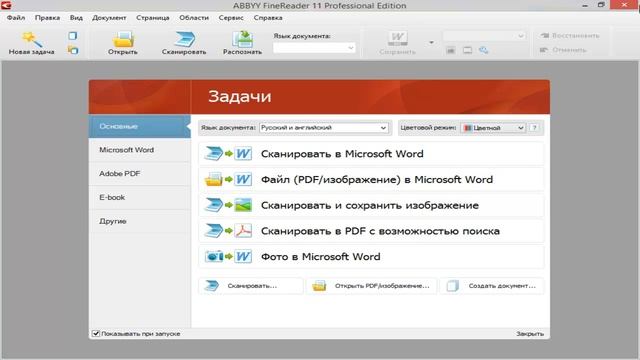
Task: Select the Microsoft Word tab
Action: [140, 150]
